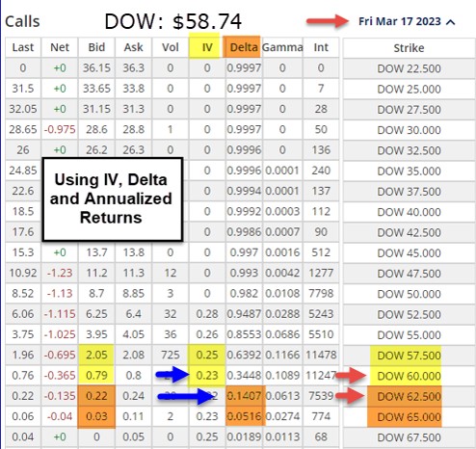Click the DOW: $58.74 price text
This screenshot has height=449, width=476.
click(172, 21)
